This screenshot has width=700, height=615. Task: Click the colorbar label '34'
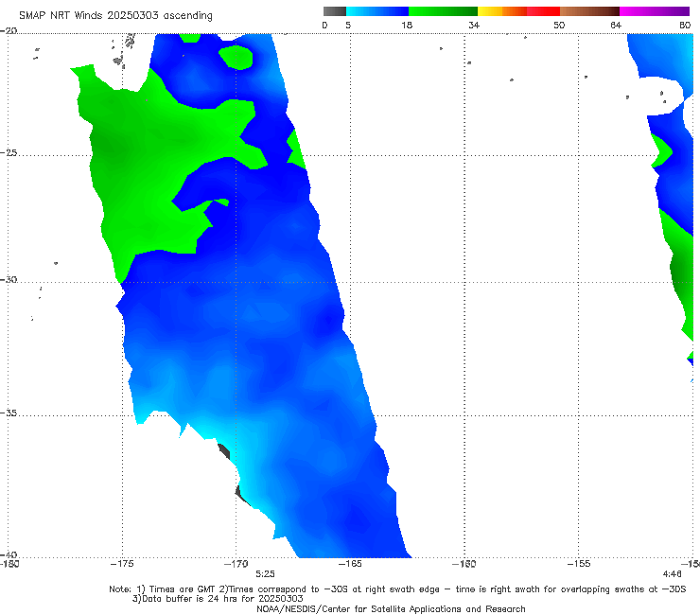point(474,25)
